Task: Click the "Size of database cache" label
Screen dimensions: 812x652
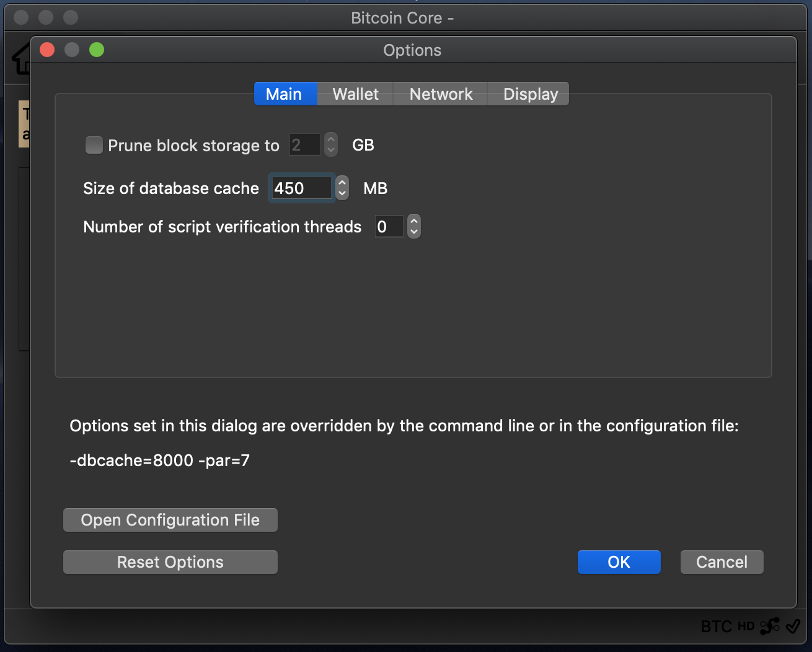Action: [171, 188]
